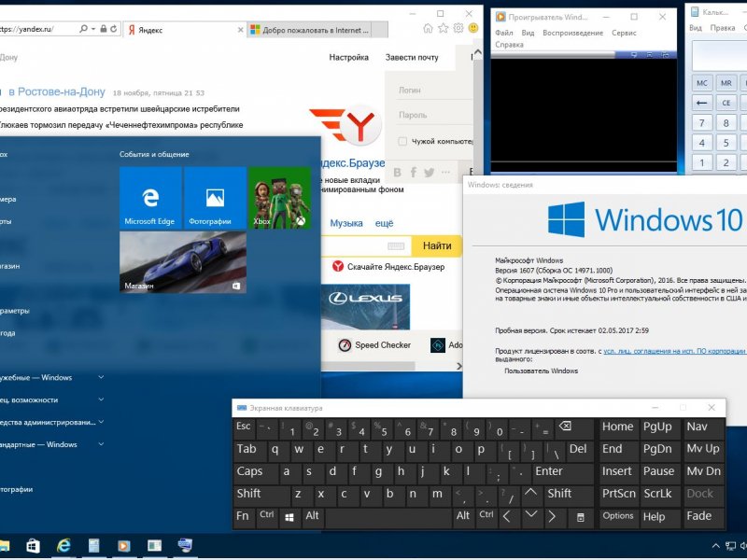Open the Настройка link on Yandex
The image size is (747, 560).
pyautogui.click(x=348, y=57)
